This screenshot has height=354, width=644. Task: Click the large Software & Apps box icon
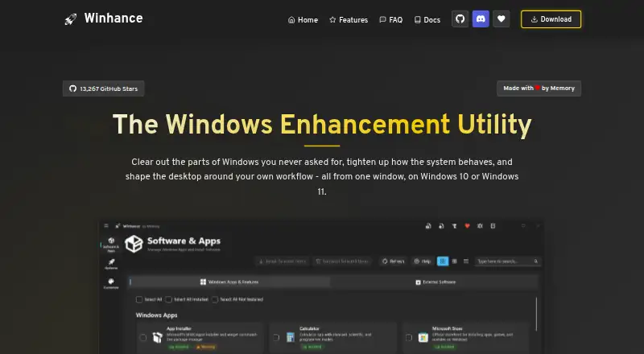(x=134, y=244)
